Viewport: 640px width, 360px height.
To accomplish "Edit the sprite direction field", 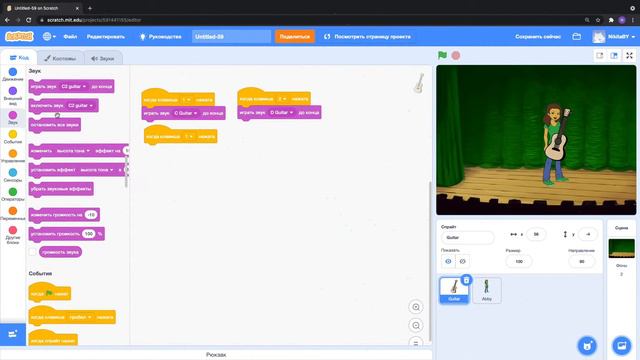I will tap(581, 261).
